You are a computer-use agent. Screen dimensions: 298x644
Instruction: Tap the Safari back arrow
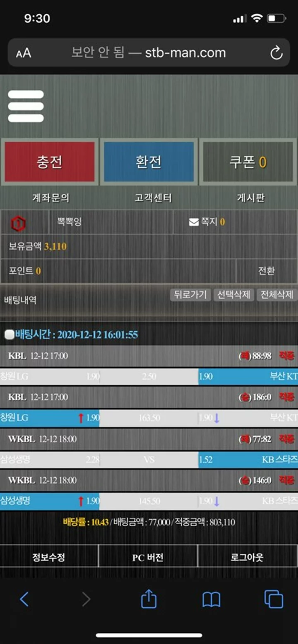tap(24, 599)
